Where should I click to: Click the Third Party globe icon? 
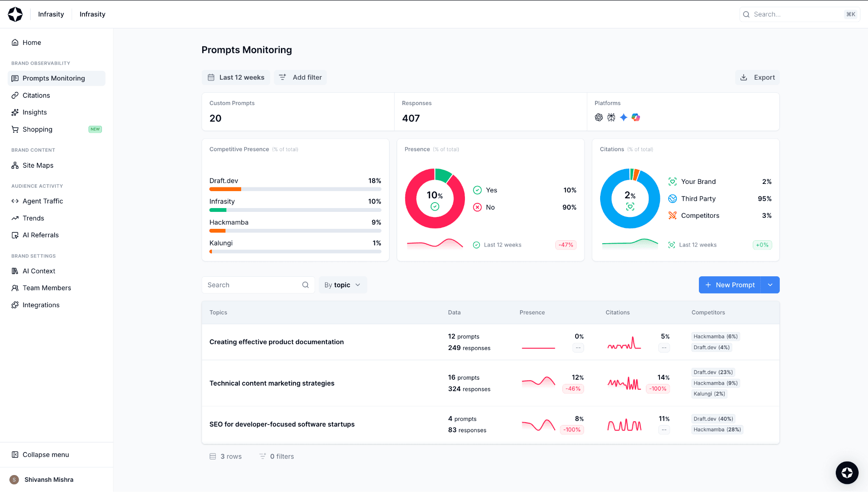673,199
